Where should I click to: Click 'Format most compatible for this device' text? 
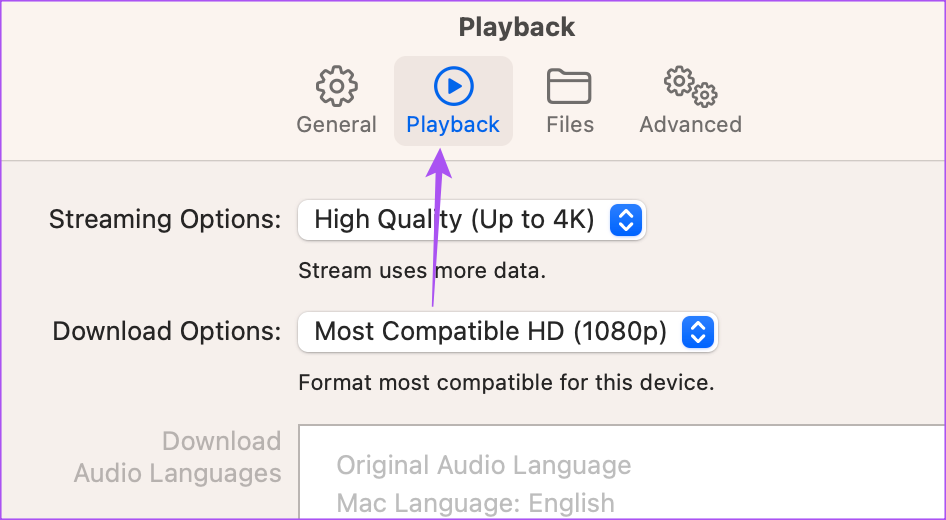click(506, 382)
